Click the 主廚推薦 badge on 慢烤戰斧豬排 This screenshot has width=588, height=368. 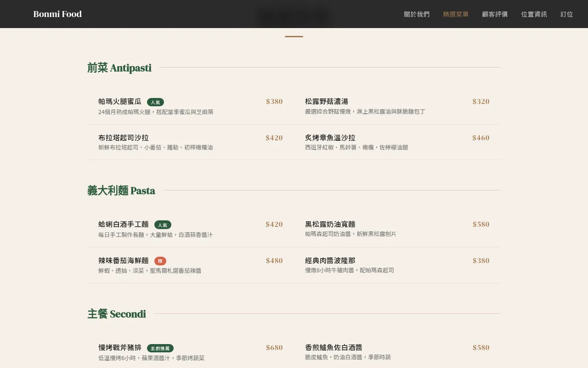pyautogui.click(x=160, y=348)
